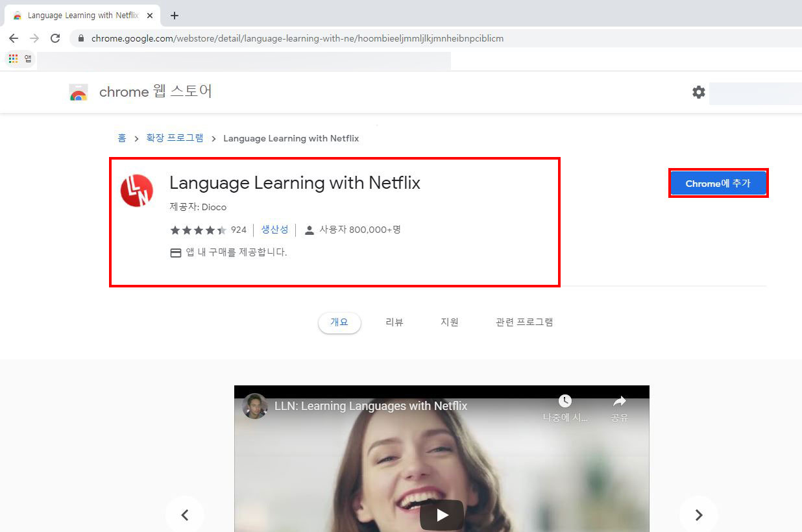802x532 pixels.
Task: Select the Language Learning with Netflix browser tab
Action: click(83, 16)
